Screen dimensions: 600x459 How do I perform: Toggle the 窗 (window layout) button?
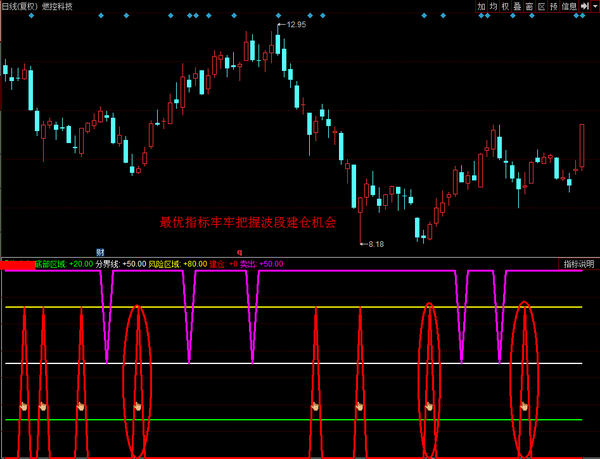[x=529, y=6]
